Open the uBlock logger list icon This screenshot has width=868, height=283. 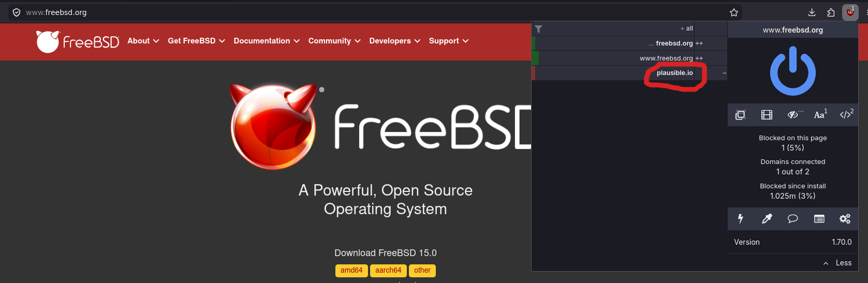819,219
